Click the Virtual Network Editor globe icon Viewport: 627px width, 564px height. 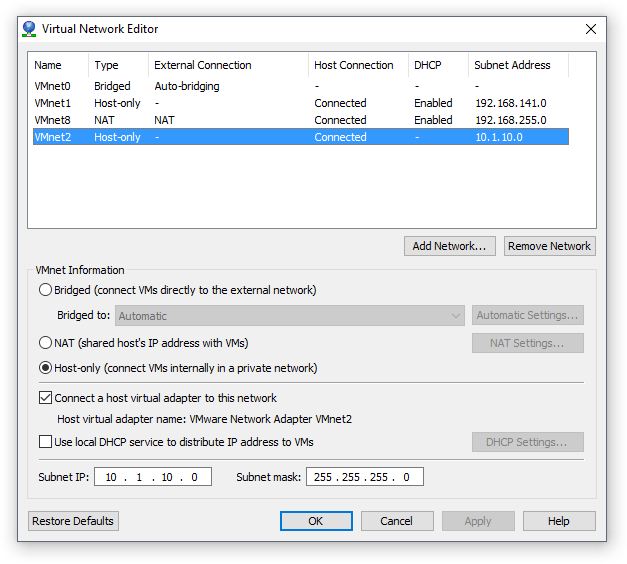(29, 29)
